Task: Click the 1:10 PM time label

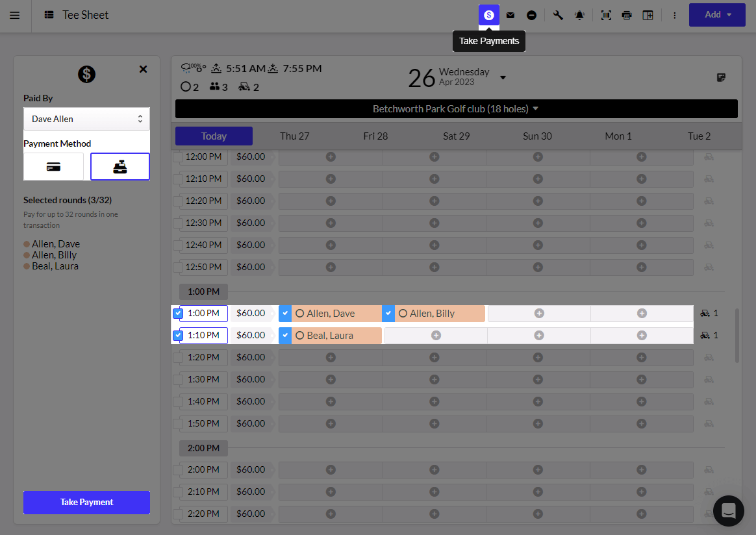Action: (203, 336)
